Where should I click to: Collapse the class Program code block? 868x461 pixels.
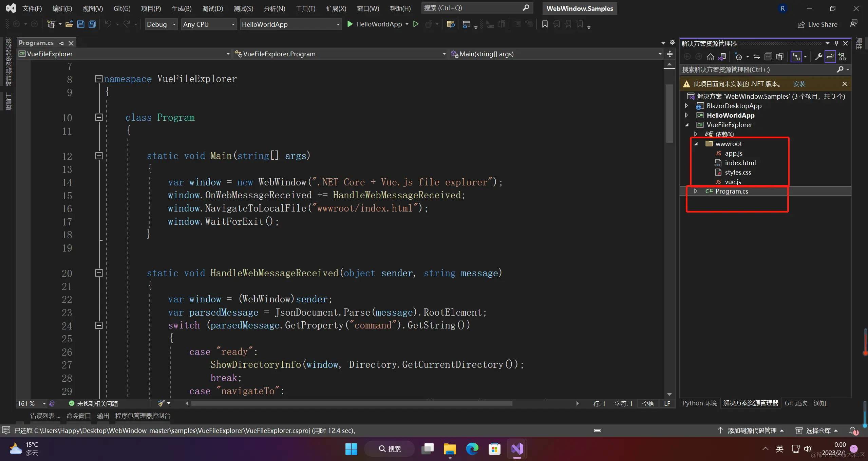click(x=99, y=117)
